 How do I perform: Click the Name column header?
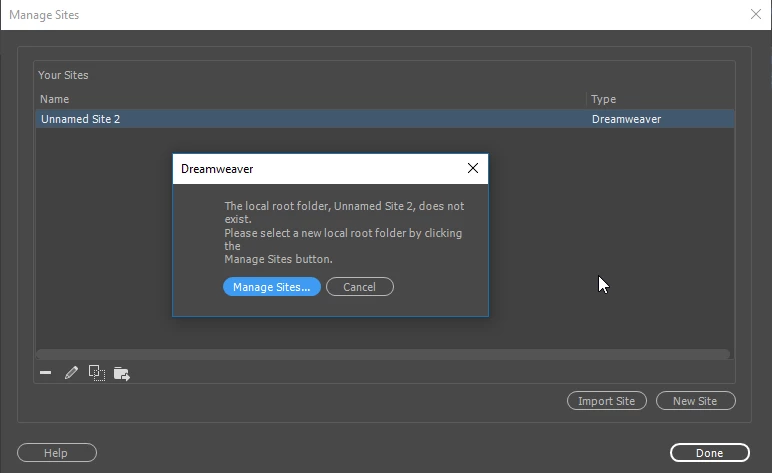54,99
